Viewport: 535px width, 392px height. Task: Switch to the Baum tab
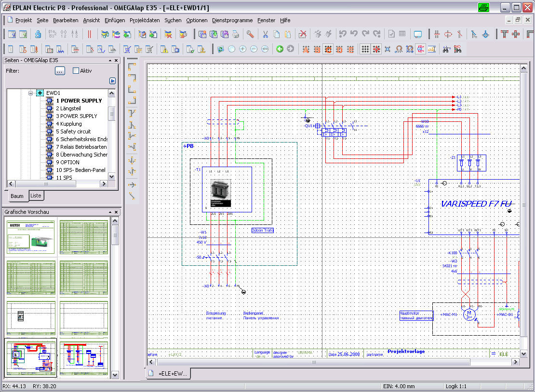click(x=17, y=196)
